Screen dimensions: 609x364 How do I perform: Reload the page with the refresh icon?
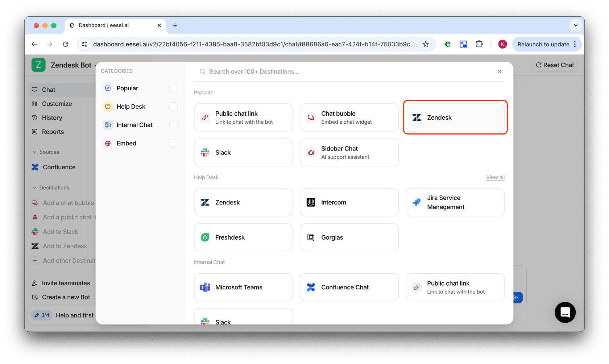(66, 44)
